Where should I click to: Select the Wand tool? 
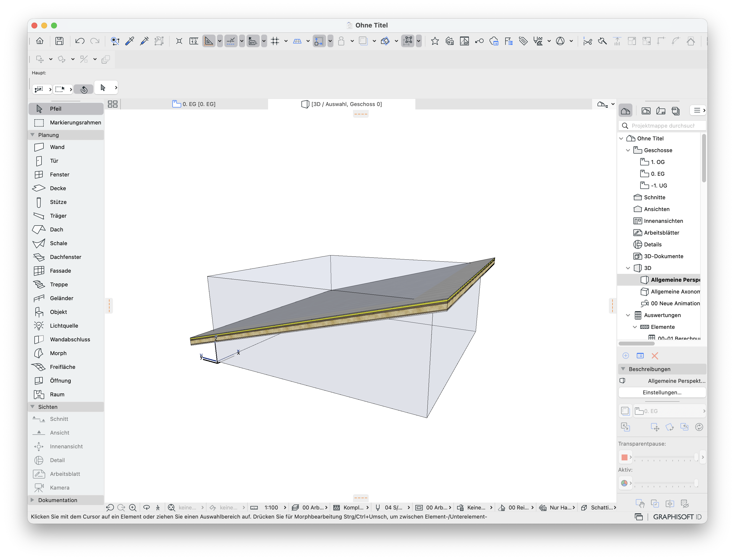[66, 147]
